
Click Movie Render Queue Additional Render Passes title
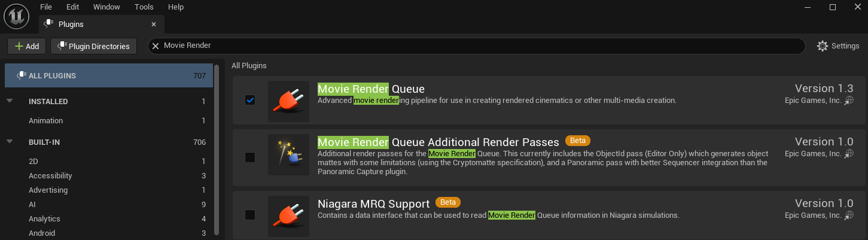click(x=438, y=142)
